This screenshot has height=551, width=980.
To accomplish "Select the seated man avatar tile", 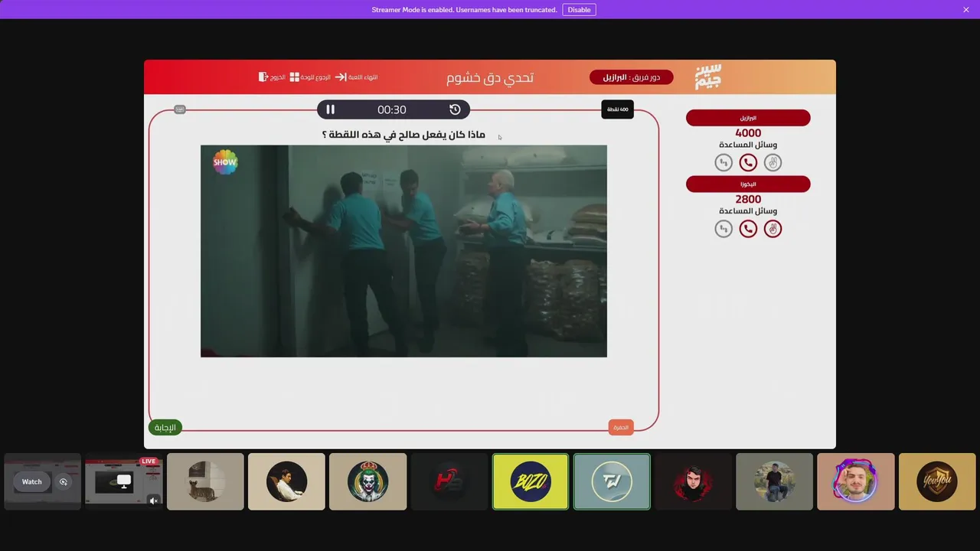I will (x=286, y=481).
